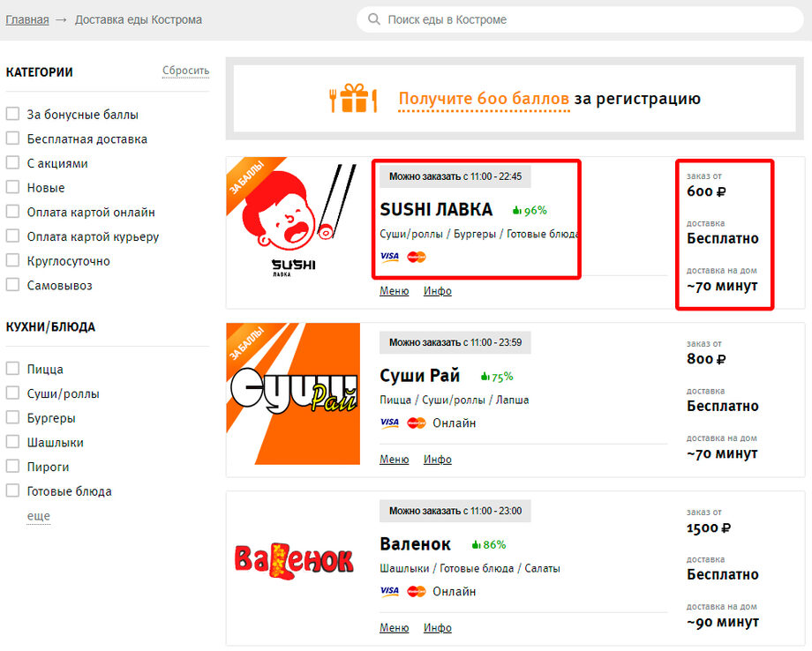Click the gift icon in registration banner
This screenshot has width=812, height=651.
click(354, 98)
